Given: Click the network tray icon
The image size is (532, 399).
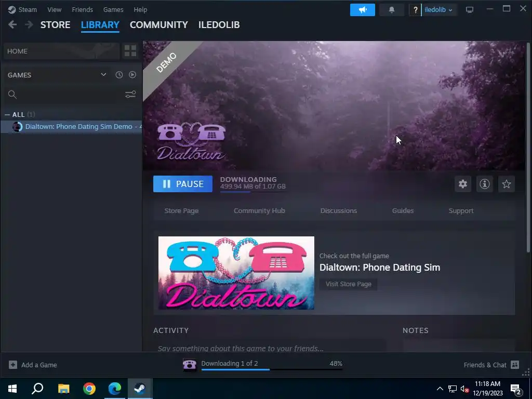Looking at the screenshot, I should (453, 389).
